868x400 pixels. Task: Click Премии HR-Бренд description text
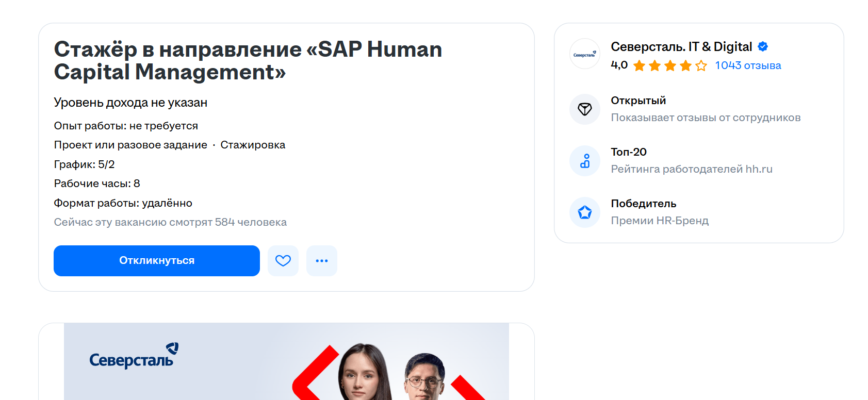660,221
